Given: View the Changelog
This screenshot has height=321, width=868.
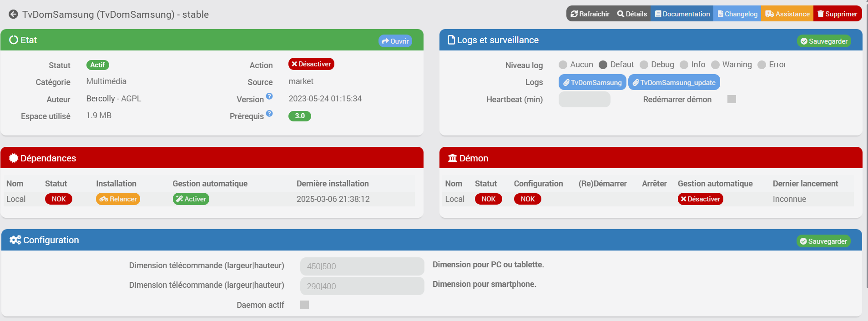Looking at the screenshot, I should [x=737, y=14].
